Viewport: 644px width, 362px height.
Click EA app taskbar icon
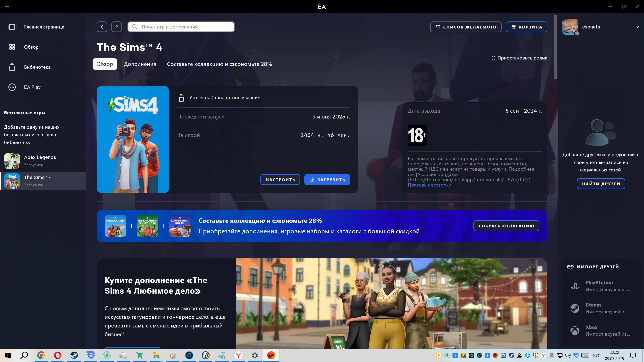point(271,355)
